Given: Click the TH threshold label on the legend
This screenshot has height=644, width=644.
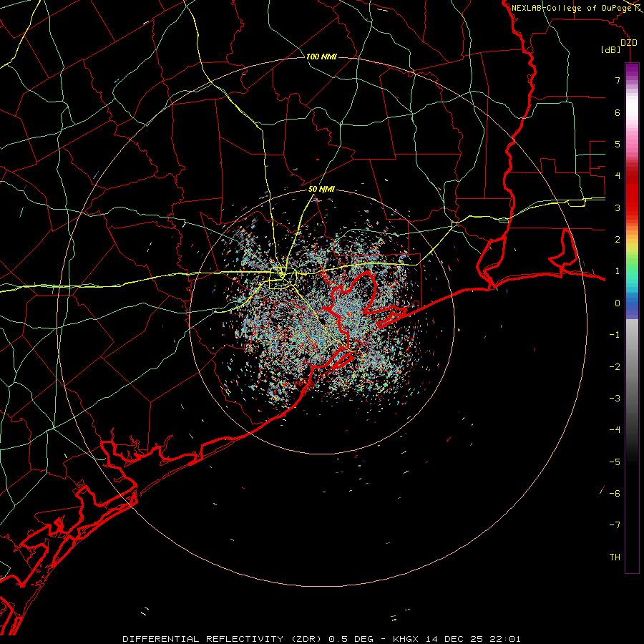Looking at the screenshot, I should click(x=615, y=557).
